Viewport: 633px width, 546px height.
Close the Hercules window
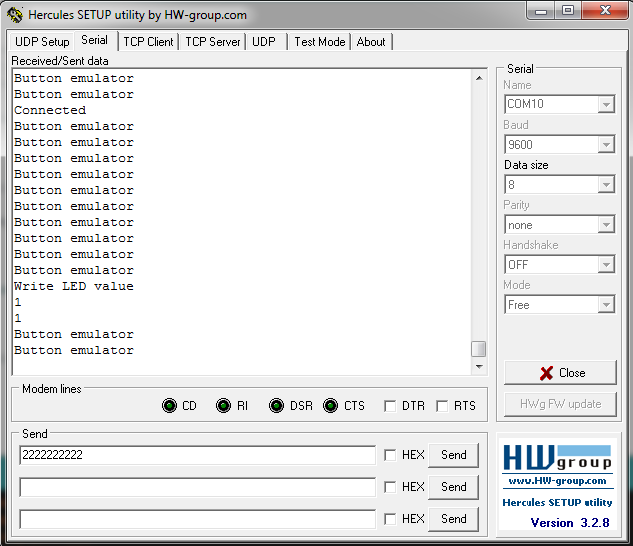(605, 11)
